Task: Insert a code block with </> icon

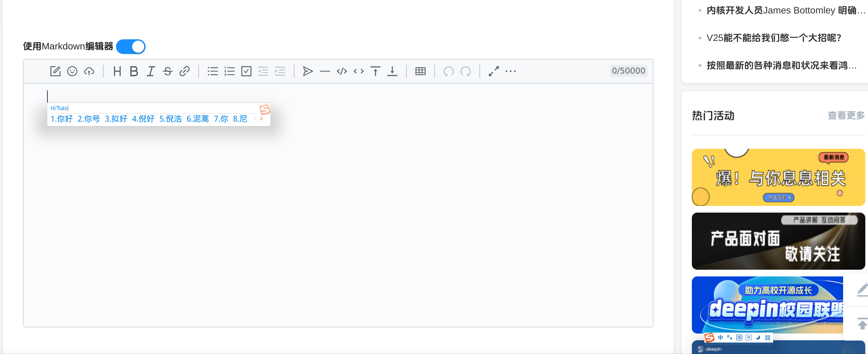Action: click(x=342, y=71)
